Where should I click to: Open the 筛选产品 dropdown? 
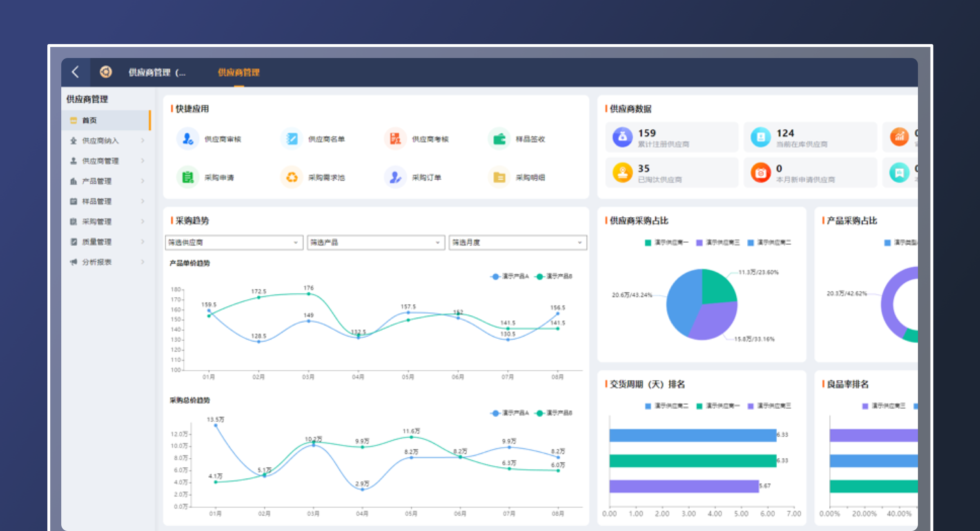coord(376,242)
